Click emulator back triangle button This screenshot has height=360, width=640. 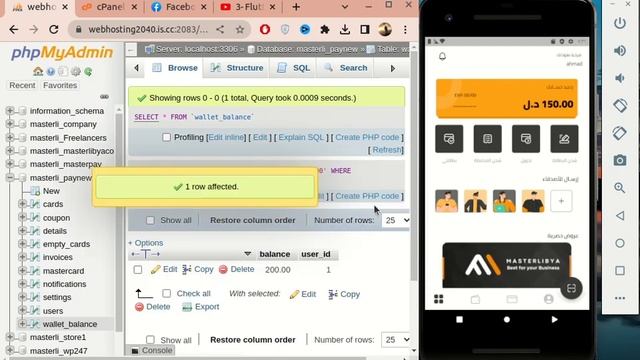(620, 216)
